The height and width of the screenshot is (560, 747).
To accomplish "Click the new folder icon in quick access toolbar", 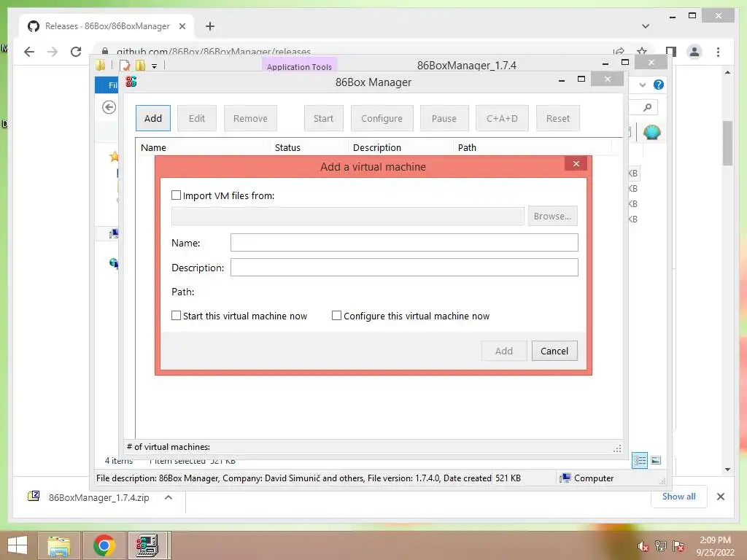I will click(x=140, y=65).
